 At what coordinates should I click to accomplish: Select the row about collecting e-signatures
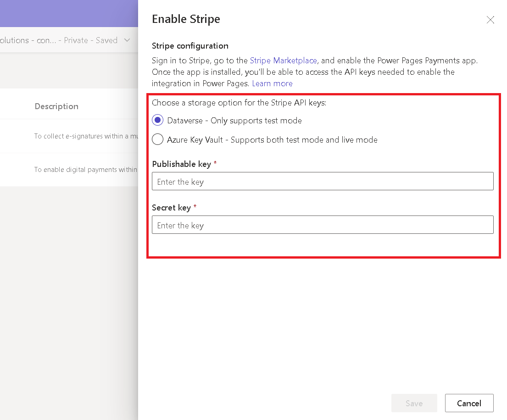click(x=85, y=136)
